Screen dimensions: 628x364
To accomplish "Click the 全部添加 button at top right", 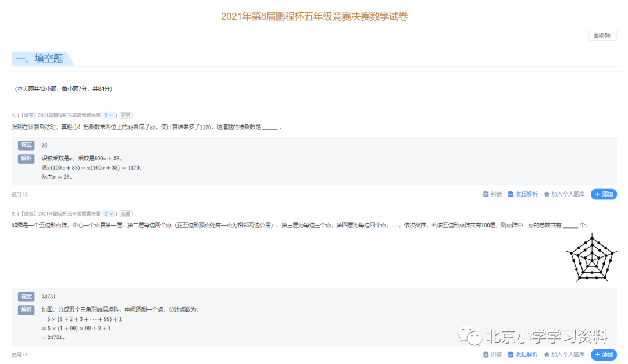I will click(602, 35).
